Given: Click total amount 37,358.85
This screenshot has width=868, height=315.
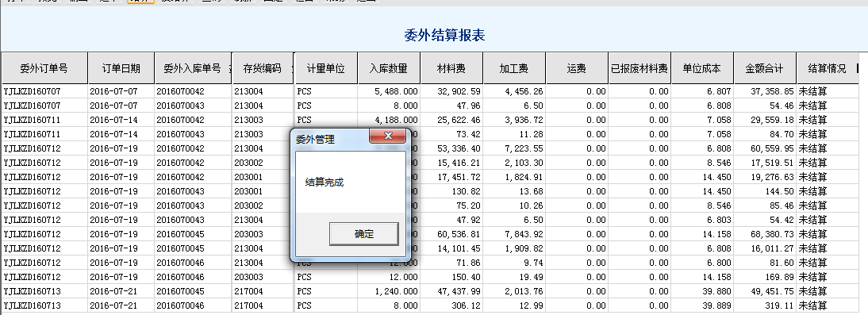Looking at the screenshot, I should pos(765,91).
